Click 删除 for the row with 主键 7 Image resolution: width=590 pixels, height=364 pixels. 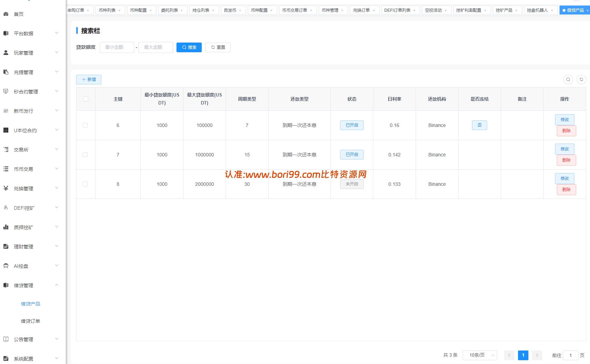566,160
